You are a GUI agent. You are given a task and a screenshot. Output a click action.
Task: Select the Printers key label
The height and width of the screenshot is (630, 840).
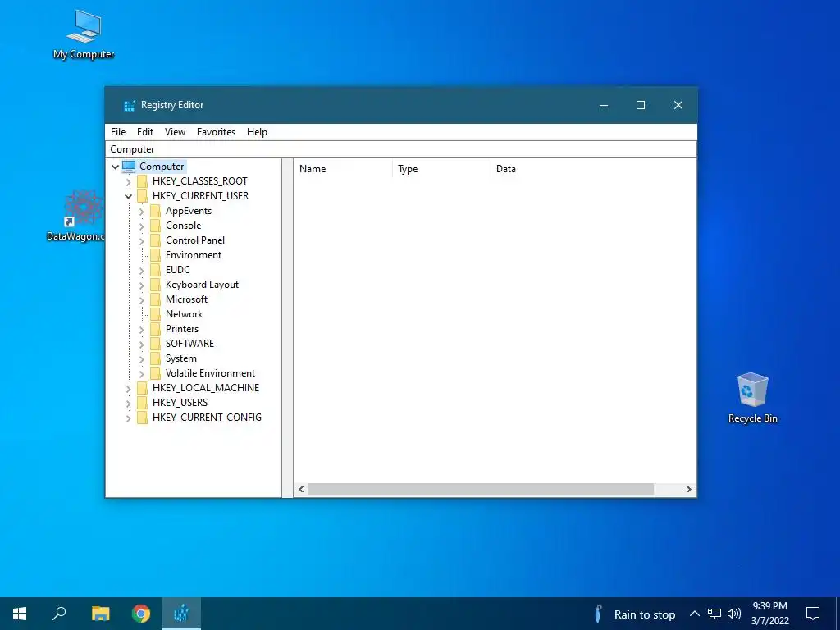tap(182, 329)
